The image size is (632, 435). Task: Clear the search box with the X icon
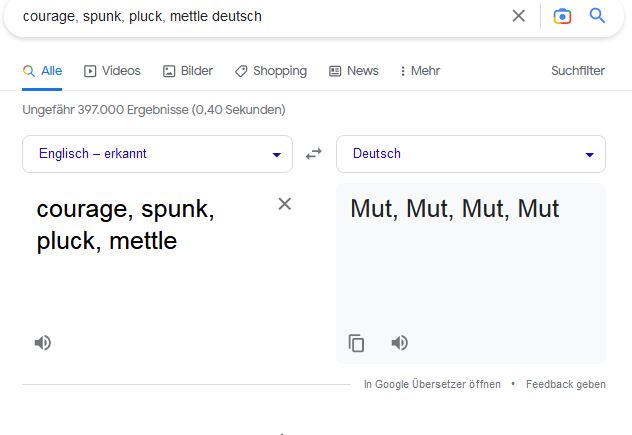coord(518,16)
